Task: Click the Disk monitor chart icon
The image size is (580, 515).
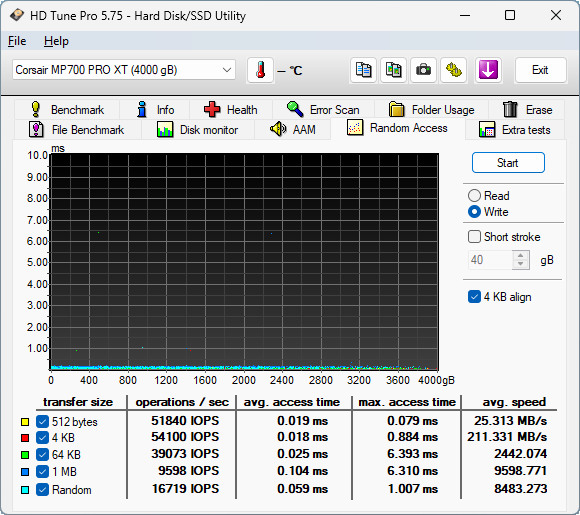Action: [x=165, y=130]
